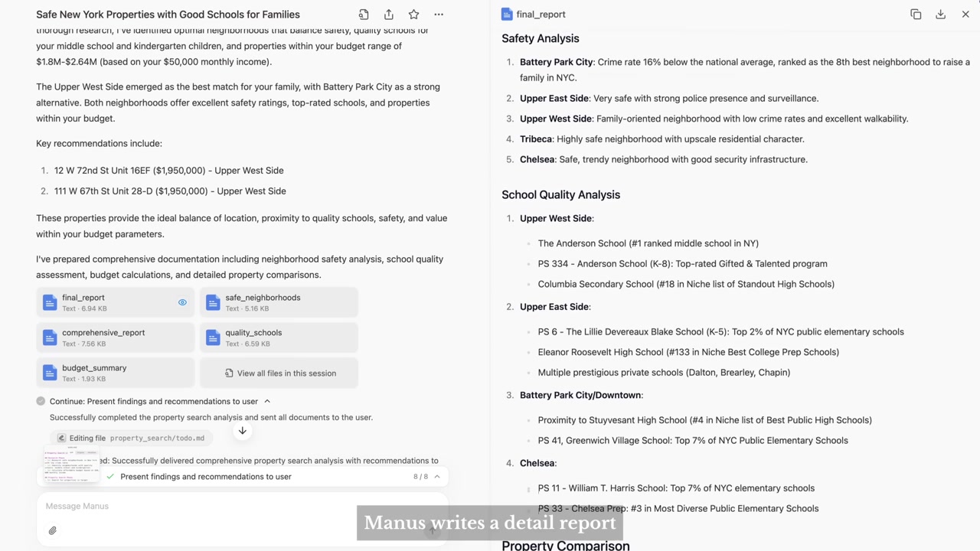Focus the Message Manus input field
980x551 pixels.
click(x=242, y=506)
